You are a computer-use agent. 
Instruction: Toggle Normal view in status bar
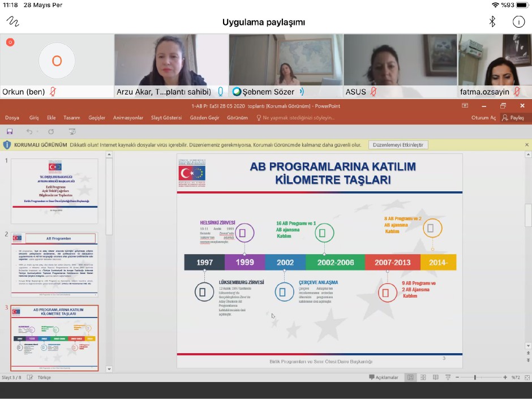tap(410, 377)
